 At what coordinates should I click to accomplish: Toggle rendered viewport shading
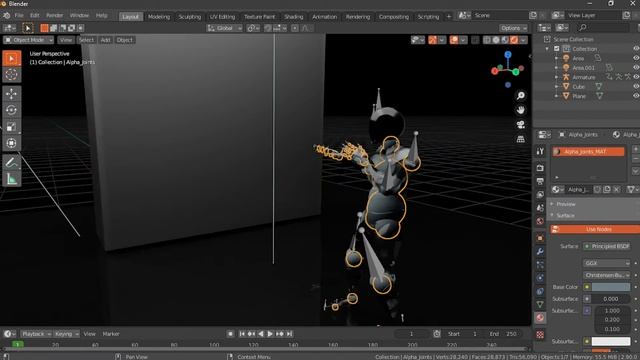514,40
